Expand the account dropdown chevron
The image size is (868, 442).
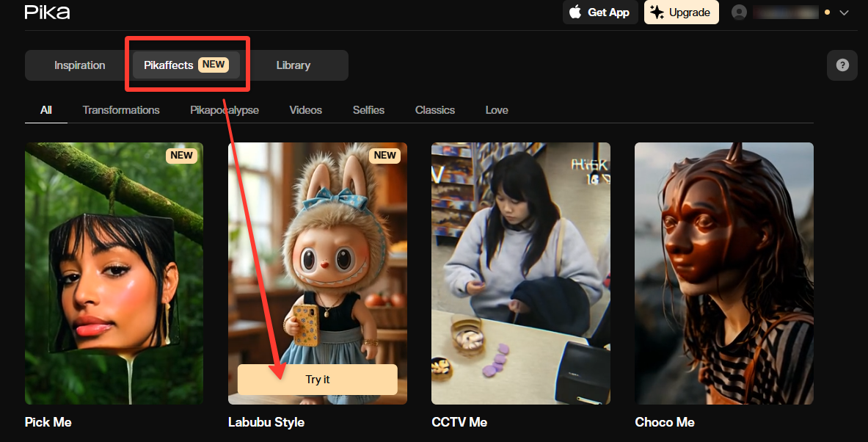[844, 12]
